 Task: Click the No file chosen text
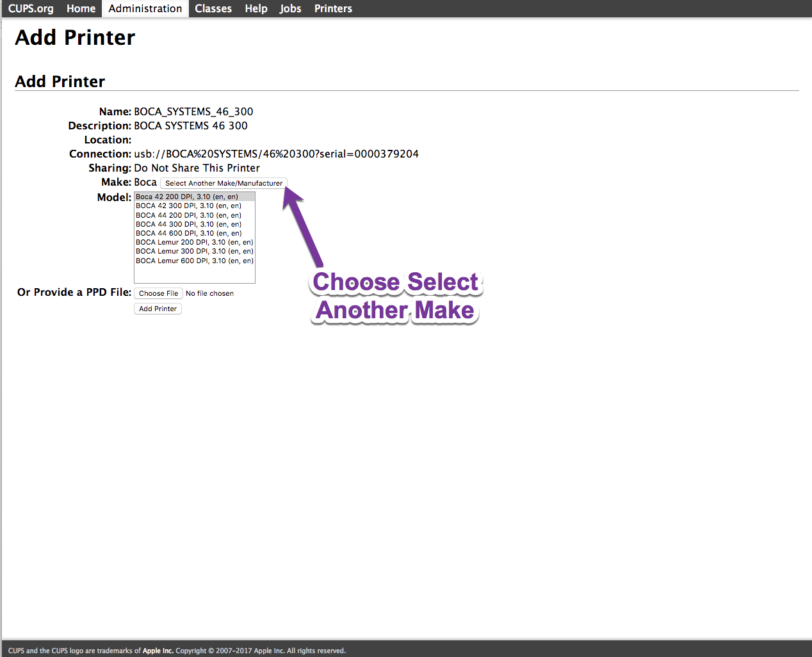pos(209,293)
